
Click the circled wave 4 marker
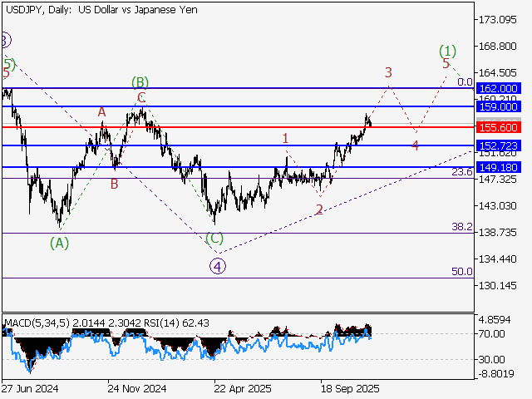[217, 266]
